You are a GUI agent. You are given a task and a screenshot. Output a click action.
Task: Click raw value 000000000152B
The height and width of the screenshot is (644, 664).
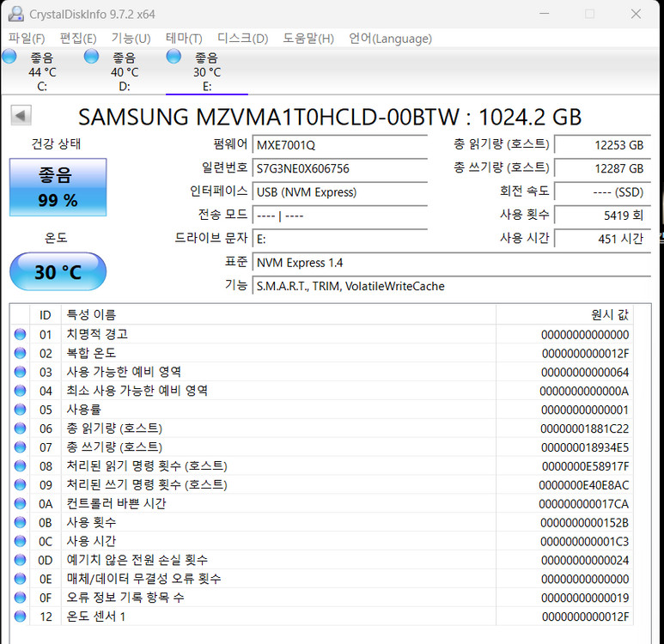pyautogui.click(x=584, y=522)
